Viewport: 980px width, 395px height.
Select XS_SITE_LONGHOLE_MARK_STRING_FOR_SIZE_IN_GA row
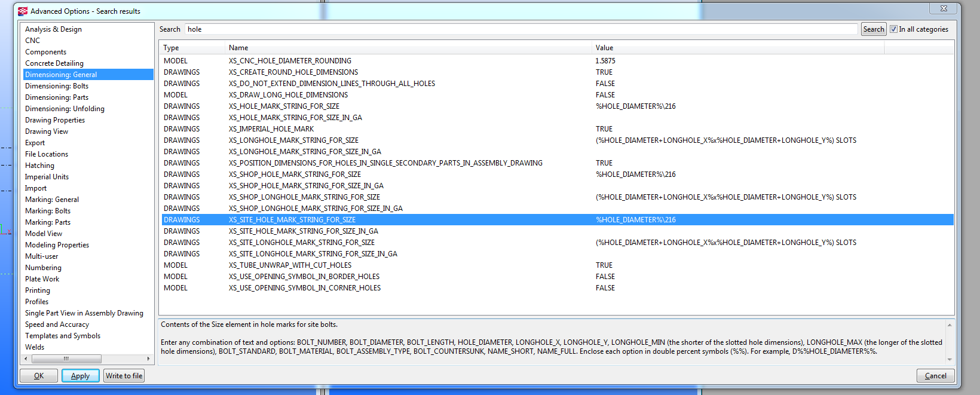pos(557,254)
